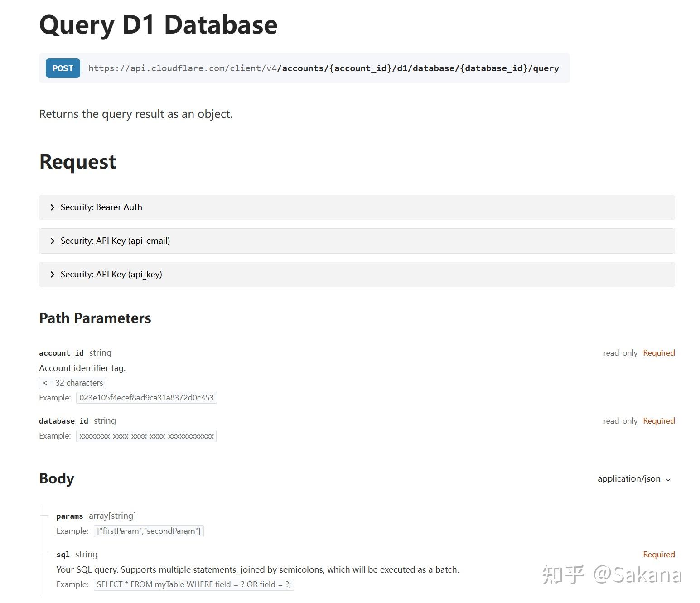Select the sql query example text
The width and height of the screenshot is (700, 603).
point(193,584)
